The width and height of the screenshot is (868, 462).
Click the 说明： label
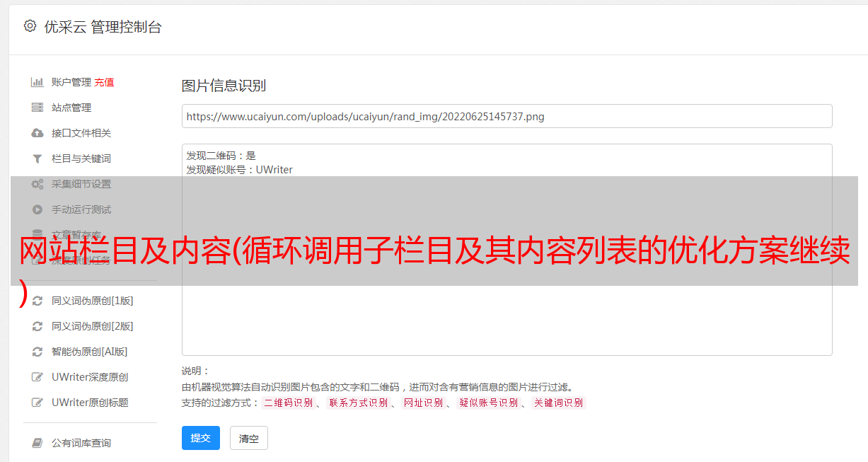pyautogui.click(x=195, y=371)
